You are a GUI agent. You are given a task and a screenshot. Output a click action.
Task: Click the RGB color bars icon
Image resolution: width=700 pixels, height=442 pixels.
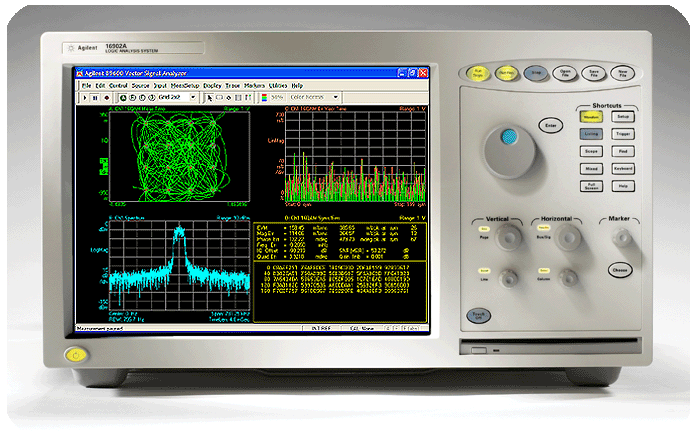pyautogui.click(x=264, y=97)
